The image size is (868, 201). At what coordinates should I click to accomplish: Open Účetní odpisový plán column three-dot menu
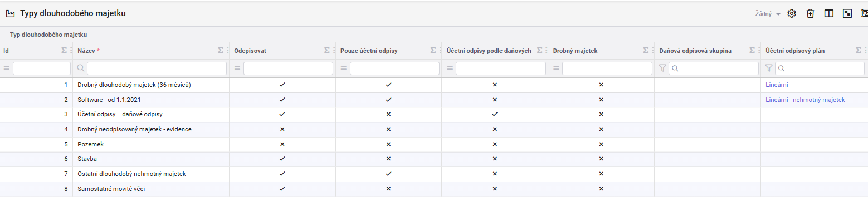click(865, 50)
